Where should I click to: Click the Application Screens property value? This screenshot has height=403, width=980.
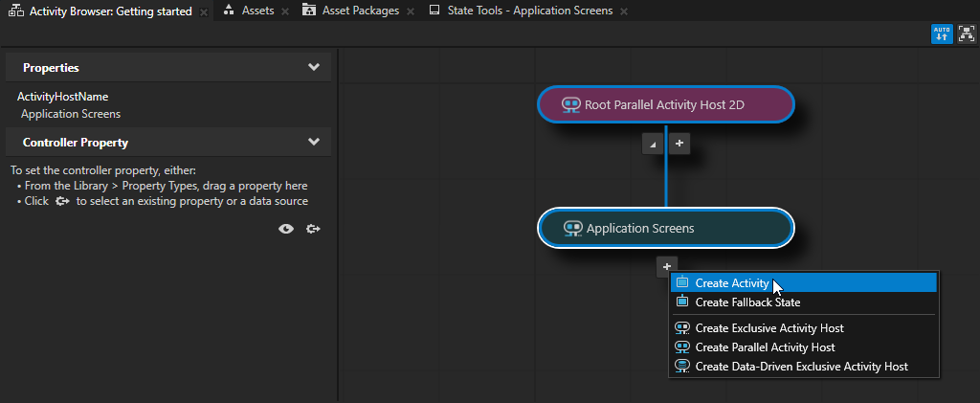(71, 114)
